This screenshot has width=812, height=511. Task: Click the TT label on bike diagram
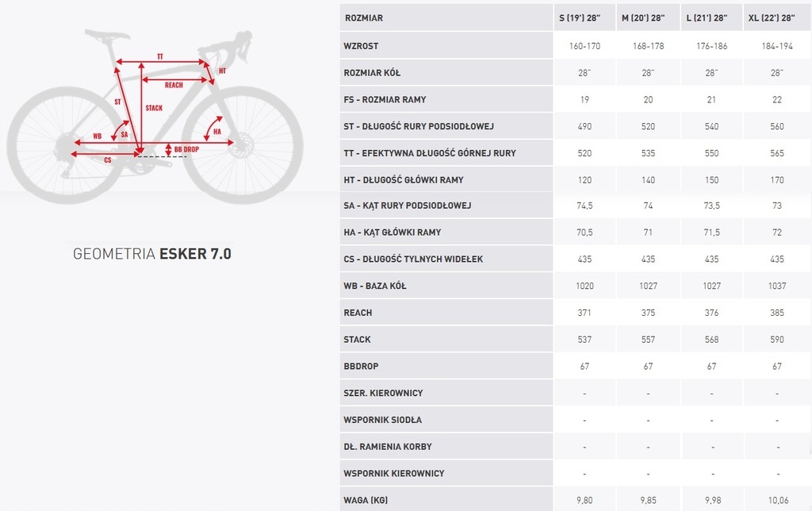click(159, 56)
